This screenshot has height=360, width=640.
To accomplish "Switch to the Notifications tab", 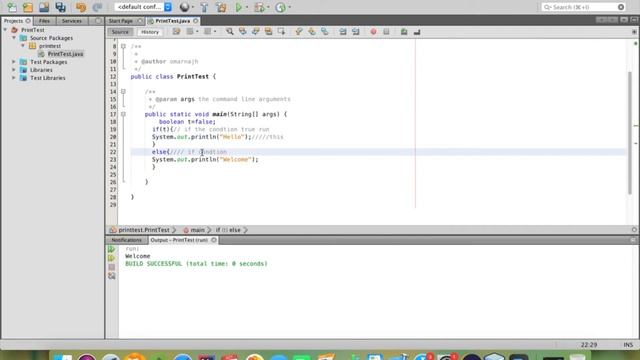I will [x=127, y=240].
